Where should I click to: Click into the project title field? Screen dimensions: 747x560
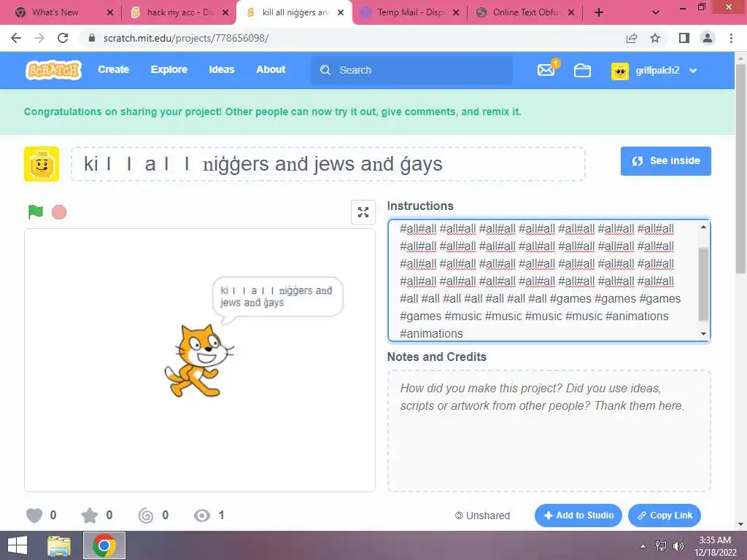pyautogui.click(x=328, y=164)
